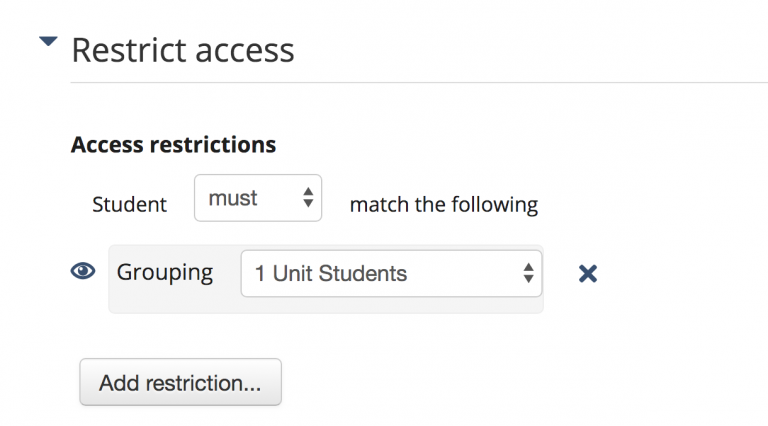Click the up arrow on the must selector
Image resolution: width=768 pixels, height=426 pixels.
[308, 191]
